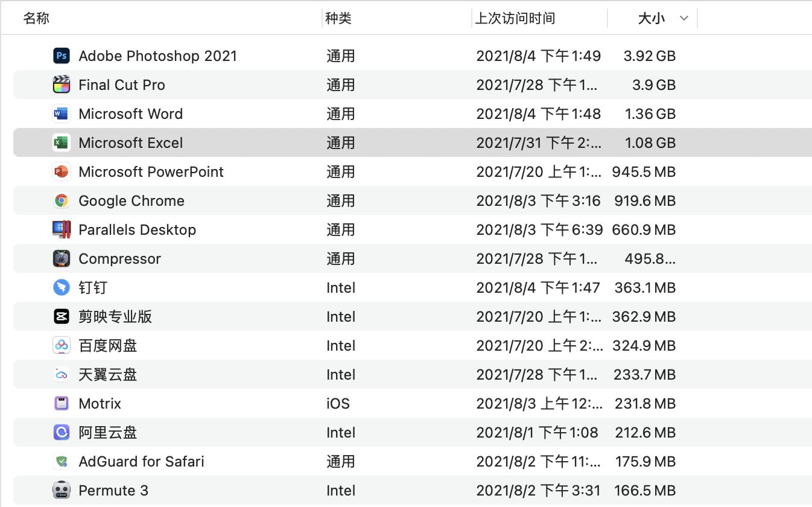Select the 阿里云盘 row
This screenshot has width=812, height=507.
click(241, 432)
